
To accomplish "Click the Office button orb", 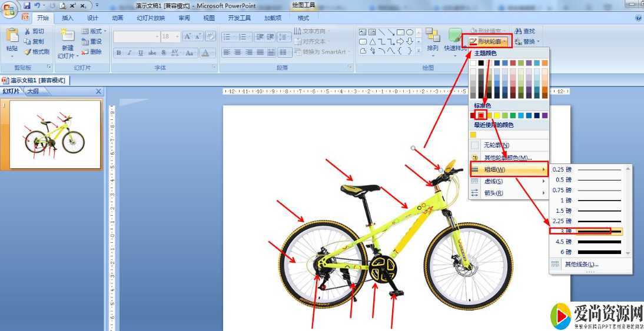I will point(10,10).
